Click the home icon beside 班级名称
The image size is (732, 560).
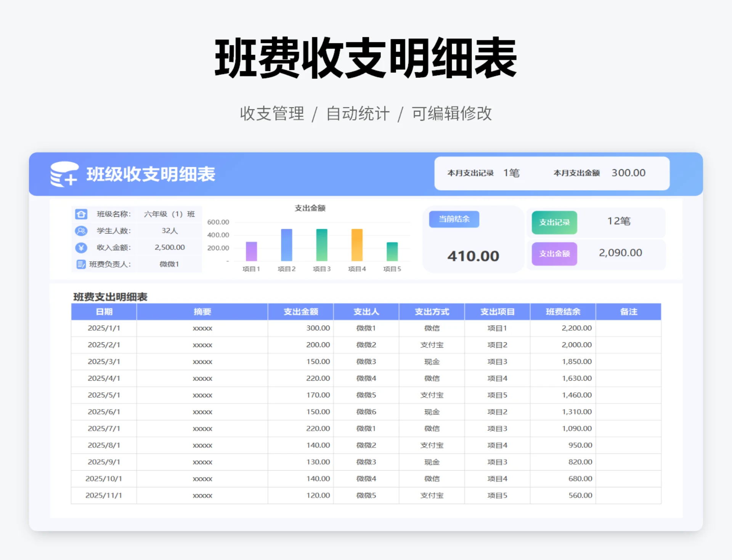click(81, 214)
